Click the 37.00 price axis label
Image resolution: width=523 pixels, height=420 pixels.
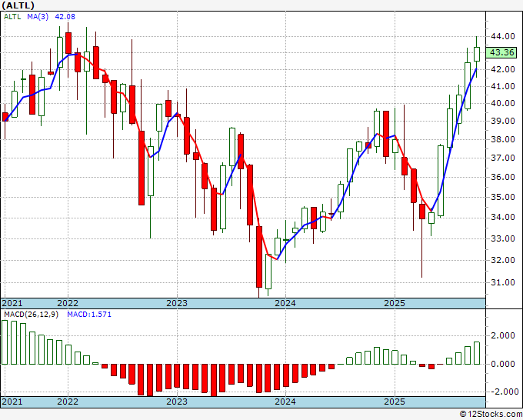point(502,158)
